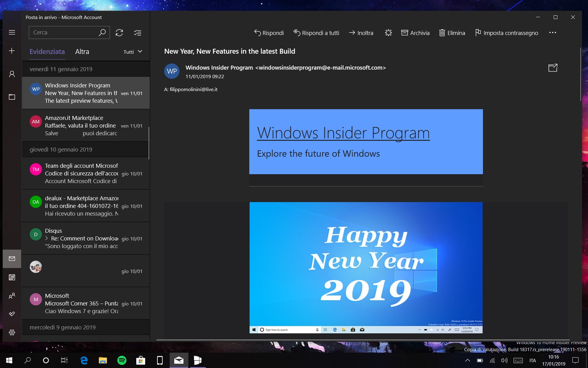Open volume control in system tray
This screenshot has width=588, height=368.
point(504,360)
